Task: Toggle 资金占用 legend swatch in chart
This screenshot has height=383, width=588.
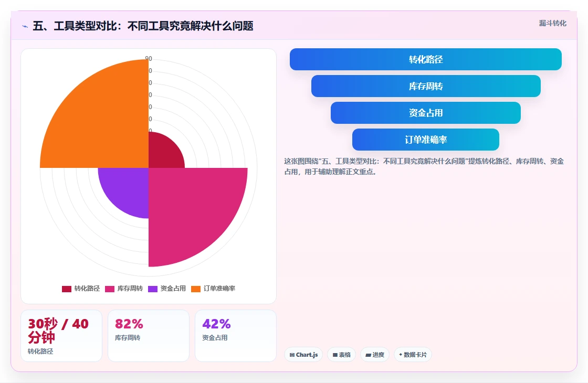Action: coord(153,289)
